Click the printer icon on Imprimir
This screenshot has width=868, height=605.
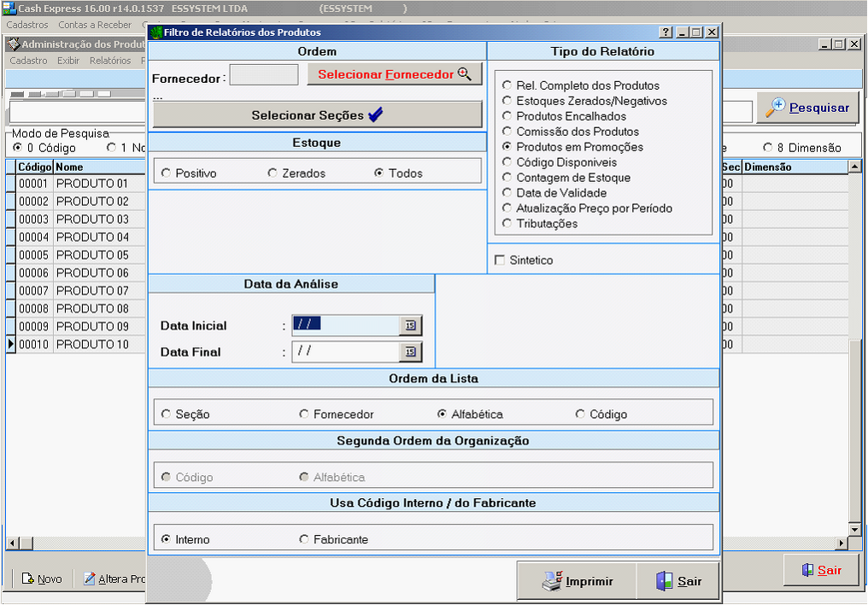[x=552, y=581]
